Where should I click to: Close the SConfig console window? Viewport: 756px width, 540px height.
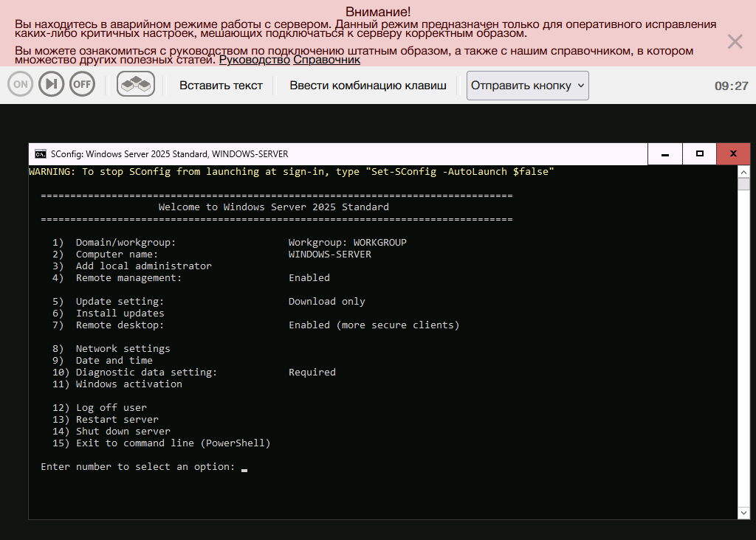pyautogui.click(x=733, y=154)
